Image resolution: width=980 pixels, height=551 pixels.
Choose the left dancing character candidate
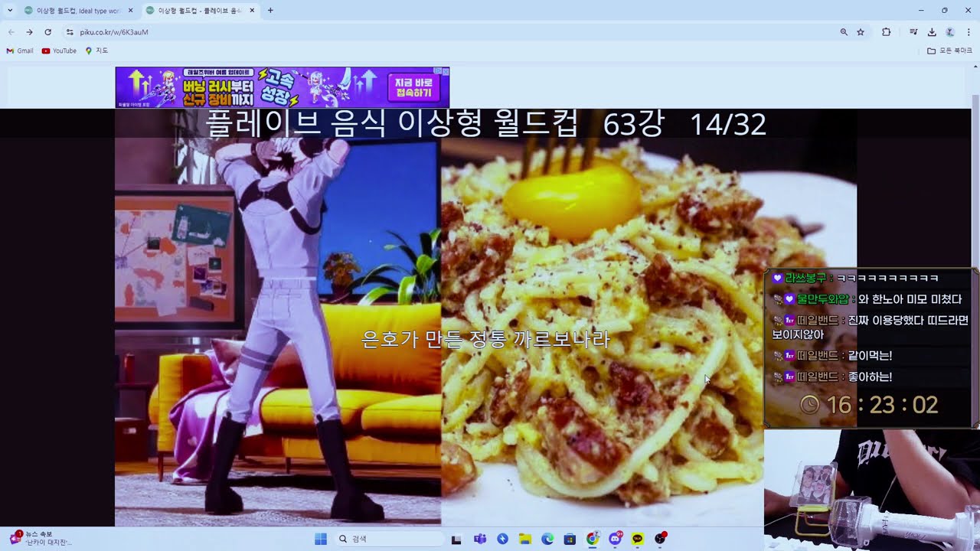point(278,332)
